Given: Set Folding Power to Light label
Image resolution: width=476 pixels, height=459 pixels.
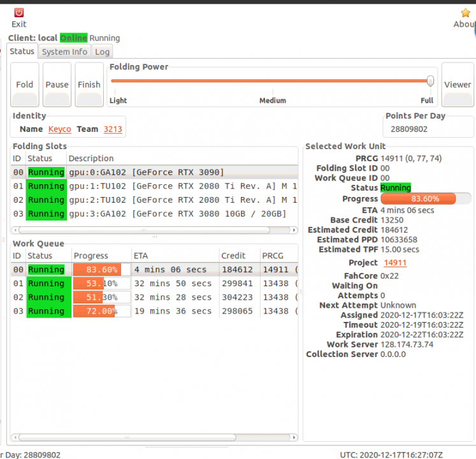Looking at the screenshot, I should tap(118, 101).
